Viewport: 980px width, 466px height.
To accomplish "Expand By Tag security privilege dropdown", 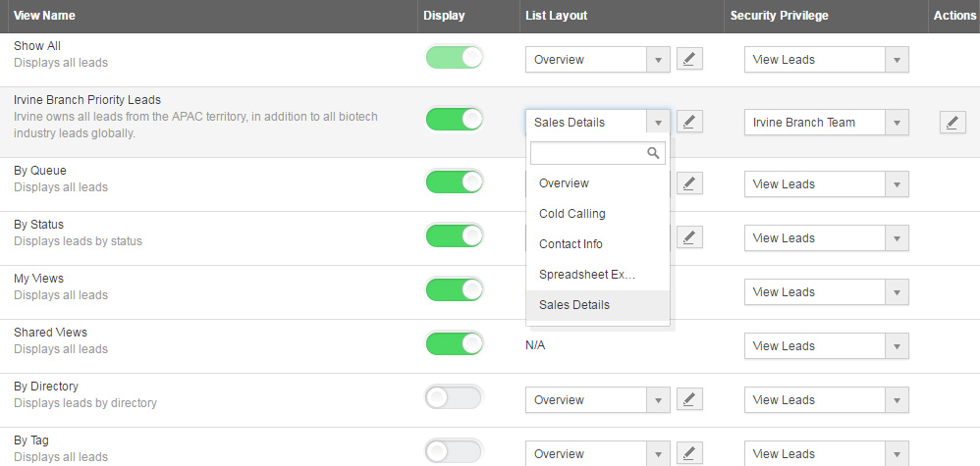I will (x=825, y=453).
